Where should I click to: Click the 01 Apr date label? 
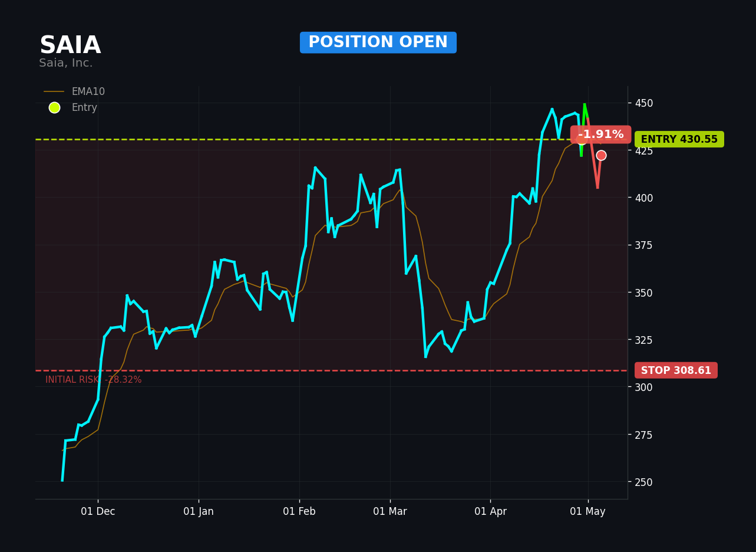click(491, 511)
